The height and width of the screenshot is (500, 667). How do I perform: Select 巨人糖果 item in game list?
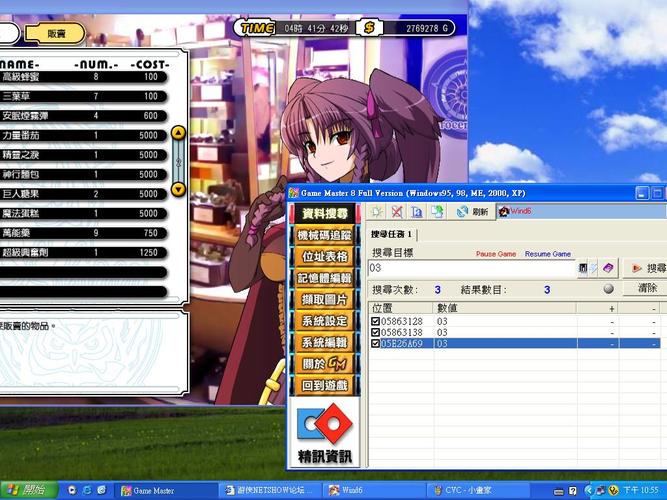click(83, 194)
